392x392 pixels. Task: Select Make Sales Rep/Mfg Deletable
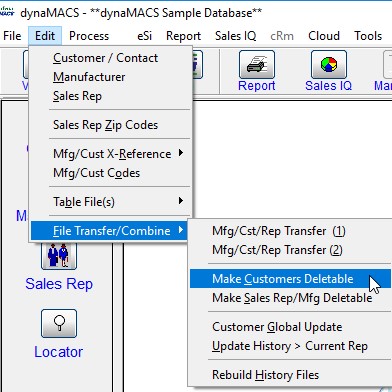[290, 298]
